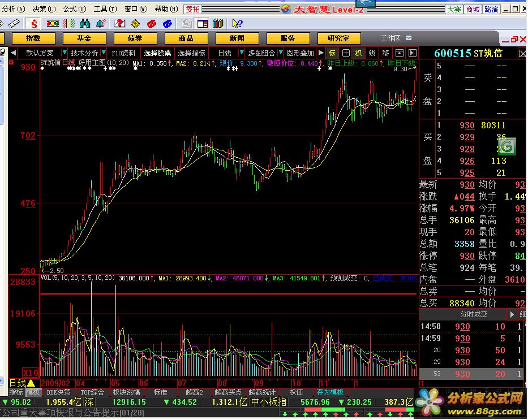Click the 移 move tool button
This screenshot has height=420, width=528.
385,53
